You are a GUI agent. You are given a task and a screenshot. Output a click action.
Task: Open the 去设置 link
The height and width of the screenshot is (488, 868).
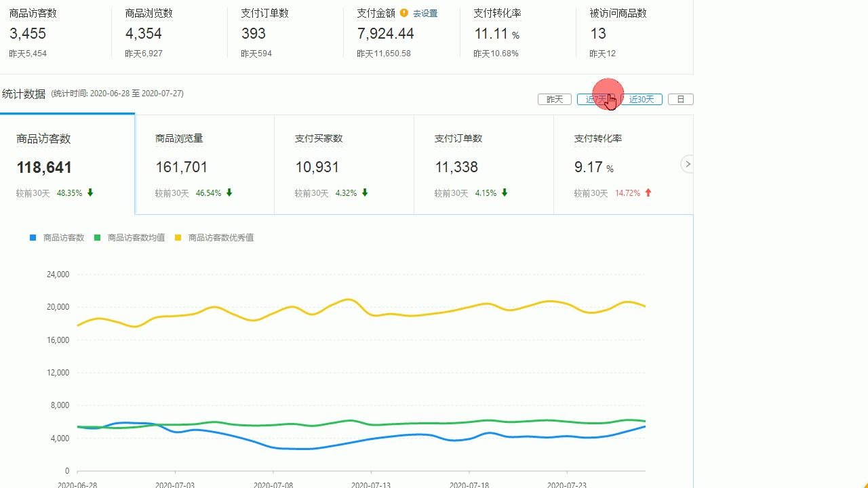click(425, 14)
